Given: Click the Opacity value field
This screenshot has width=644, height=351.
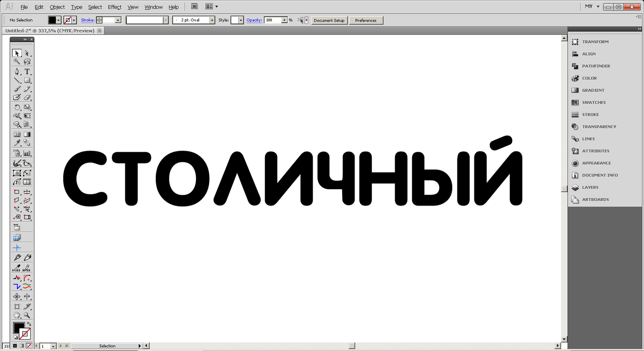Looking at the screenshot, I should click(273, 20).
